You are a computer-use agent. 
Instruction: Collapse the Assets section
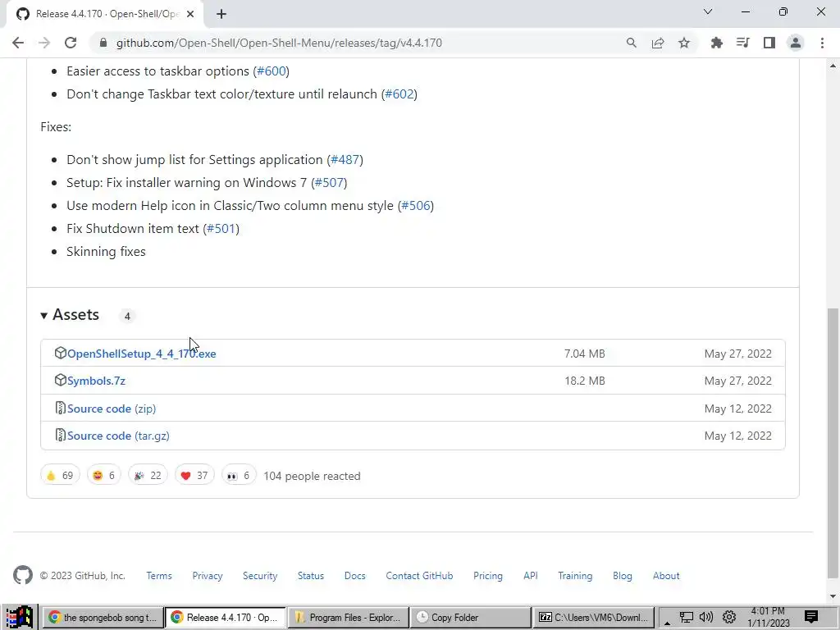pos(71,314)
